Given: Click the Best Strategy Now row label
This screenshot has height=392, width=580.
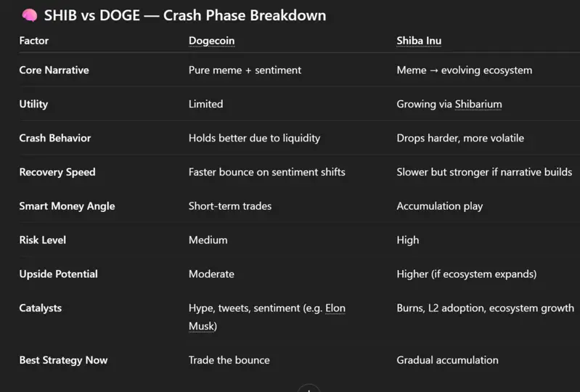Looking at the screenshot, I should click(63, 360).
